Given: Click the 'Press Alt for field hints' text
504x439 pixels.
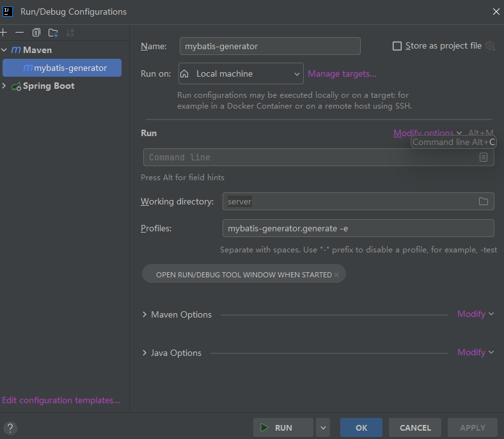Looking at the screenshot, I should click(182, 177).
